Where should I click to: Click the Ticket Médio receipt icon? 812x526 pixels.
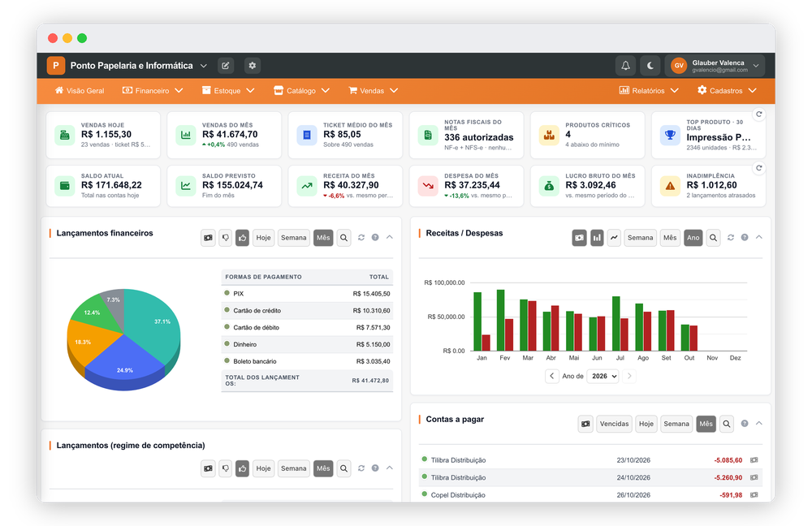pyautogui.click(x=307, y=135)
